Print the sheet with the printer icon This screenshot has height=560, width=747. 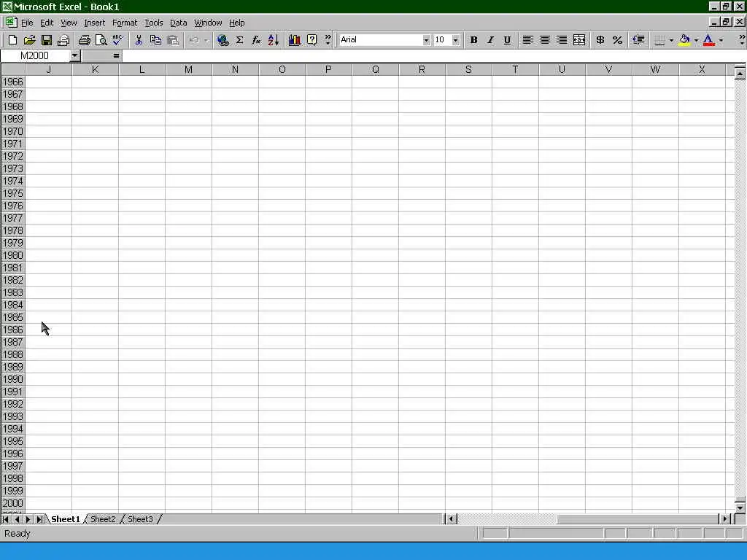click(85, 40)
